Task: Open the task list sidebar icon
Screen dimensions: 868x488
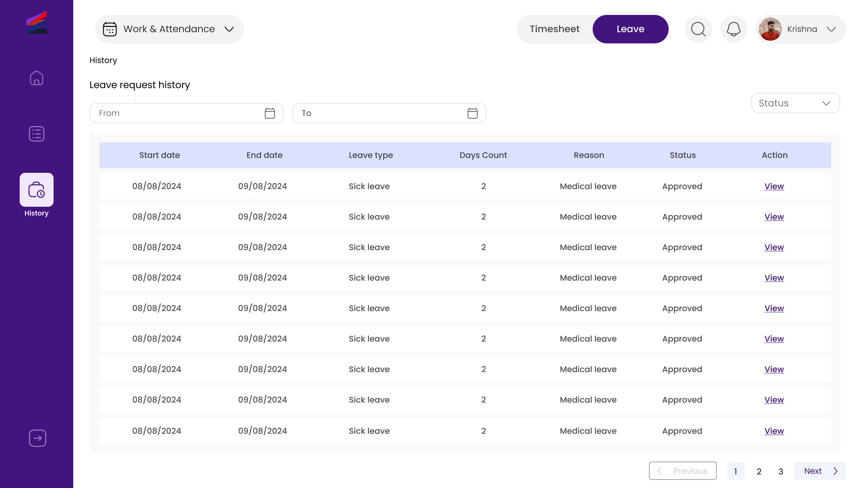Action: [37, 134]
